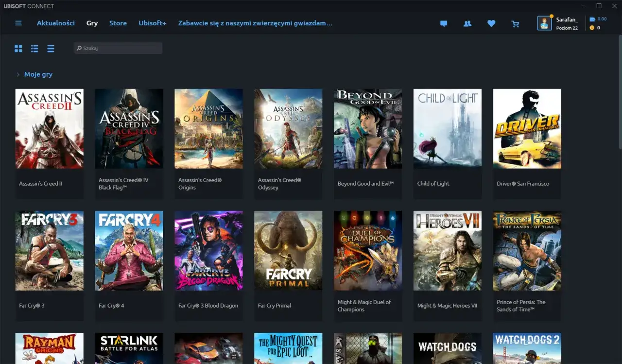Screen dimensions: 622x364
Task: Open Far Cry 3 cover
Action: 50,250
